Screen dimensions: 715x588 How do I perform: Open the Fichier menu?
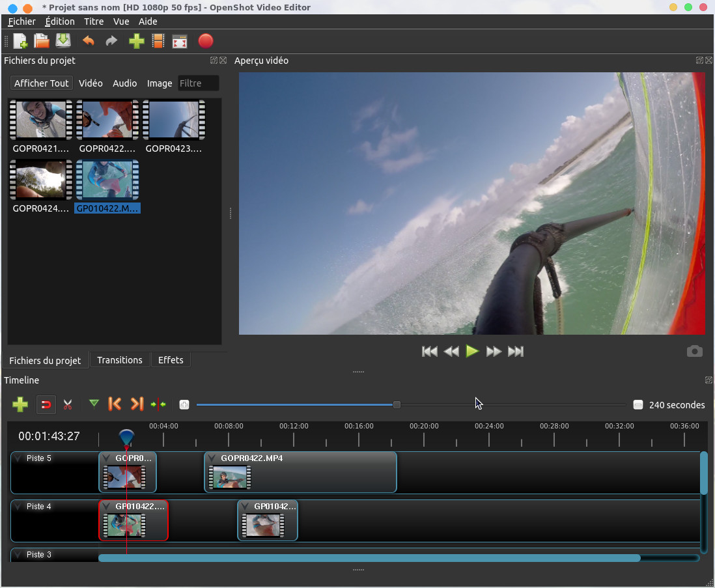21,21
